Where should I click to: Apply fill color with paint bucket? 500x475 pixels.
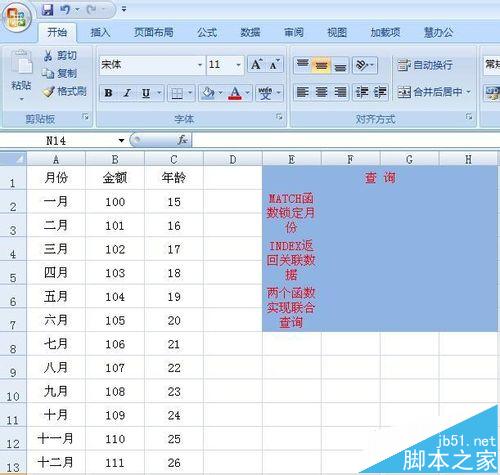208,93
